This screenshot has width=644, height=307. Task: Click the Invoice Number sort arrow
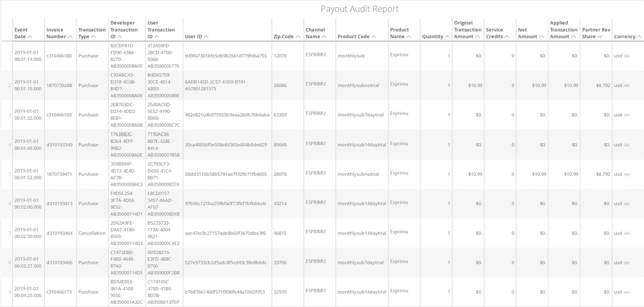(x=70, y=37)
